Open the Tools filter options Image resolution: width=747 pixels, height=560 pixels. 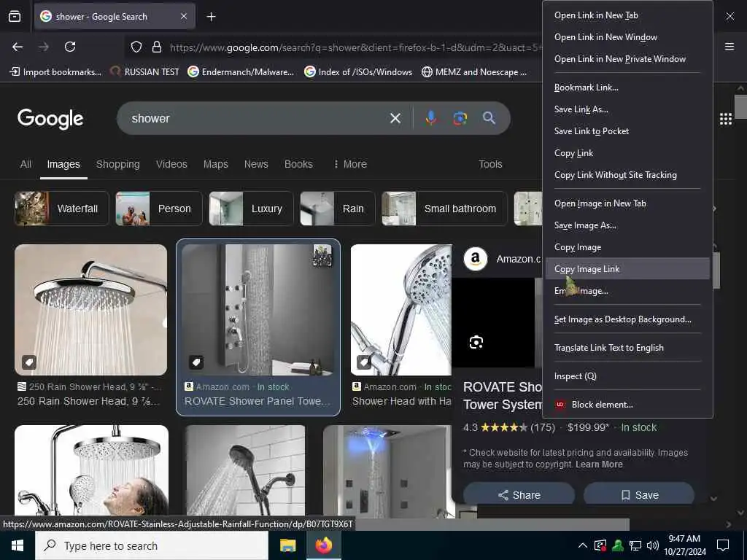(x=490, y=164)
